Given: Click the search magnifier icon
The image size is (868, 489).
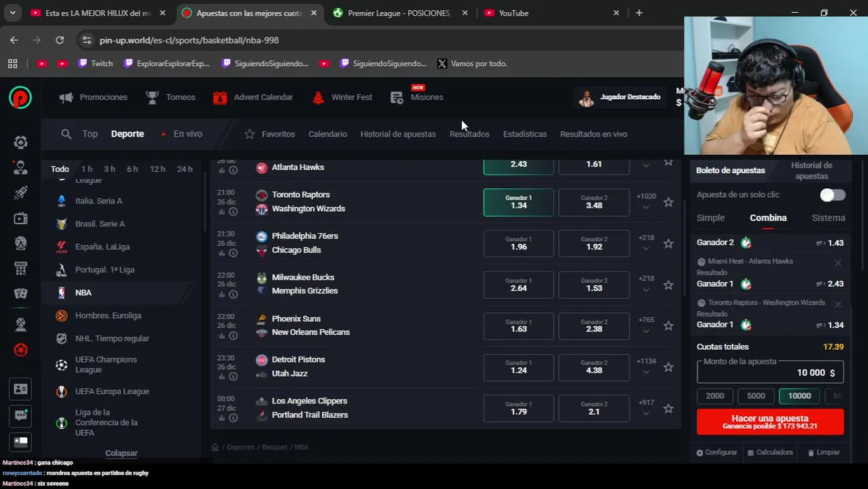Looking at the screenshot, I should 66,134.
